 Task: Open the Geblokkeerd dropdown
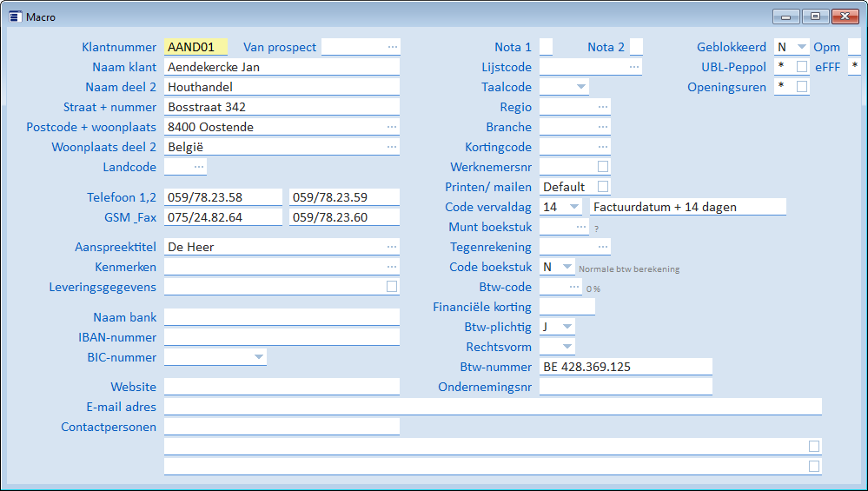800,47
